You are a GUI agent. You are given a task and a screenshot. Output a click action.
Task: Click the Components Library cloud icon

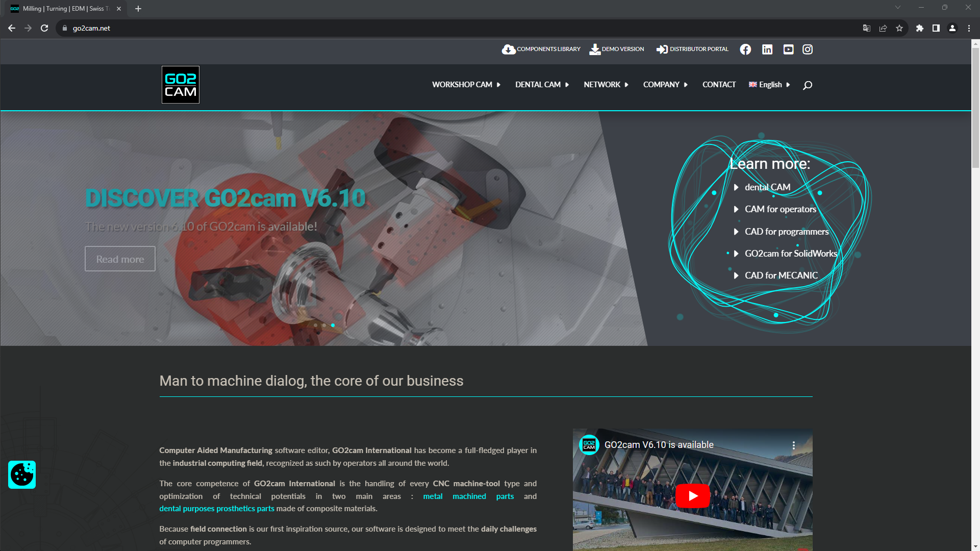509,49
